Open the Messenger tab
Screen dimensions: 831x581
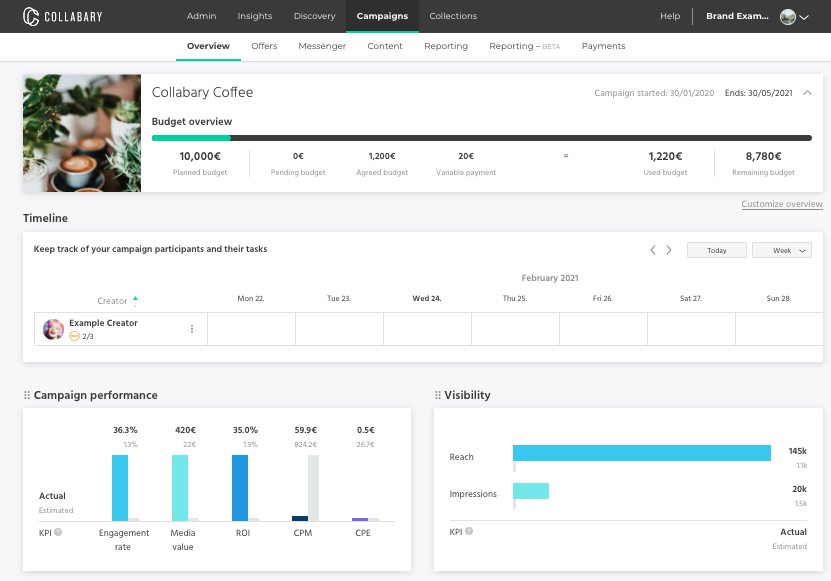(x=322, y=46)
